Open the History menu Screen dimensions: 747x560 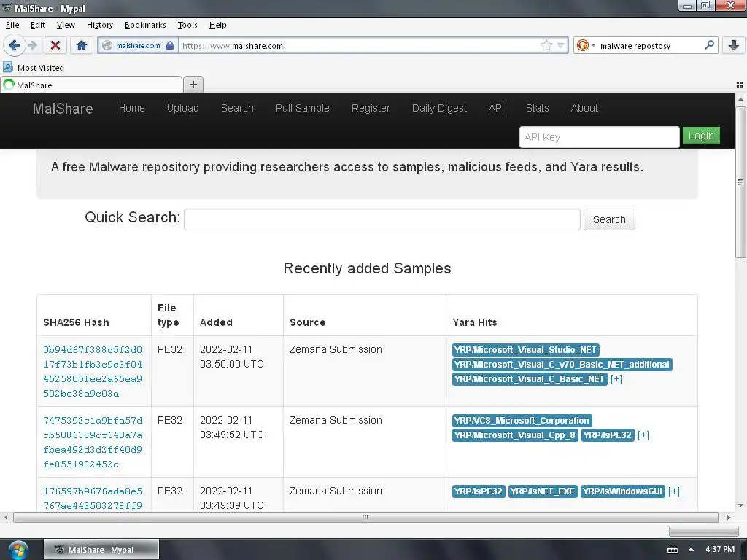point(99,25)
